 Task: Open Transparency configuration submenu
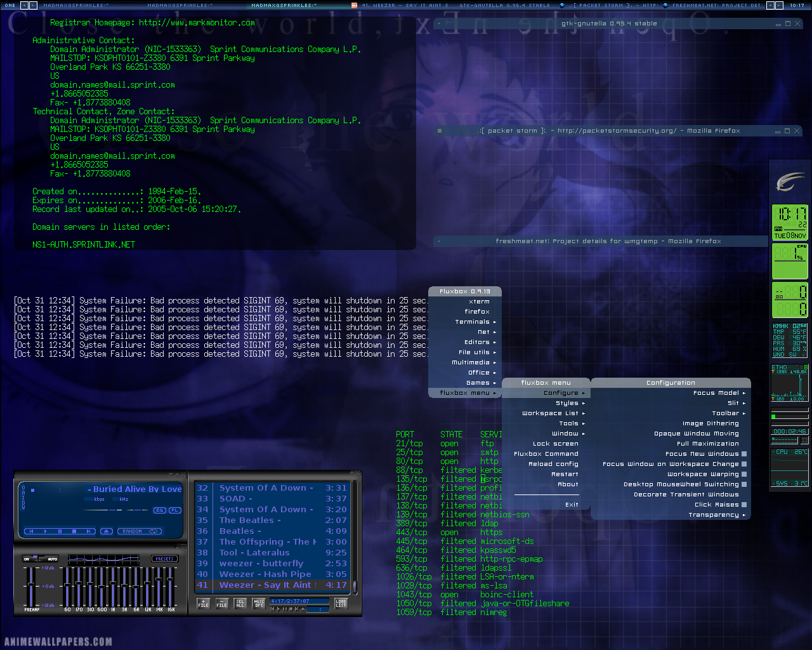pyautogui.click(x=671, y=515)
